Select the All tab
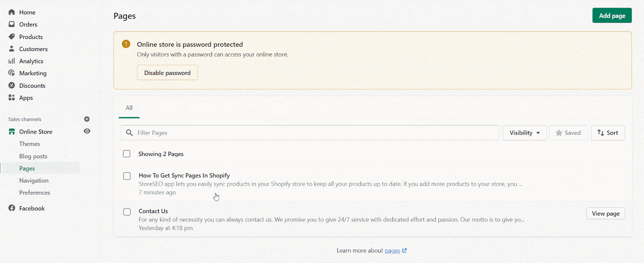 (x=129, y=108)
